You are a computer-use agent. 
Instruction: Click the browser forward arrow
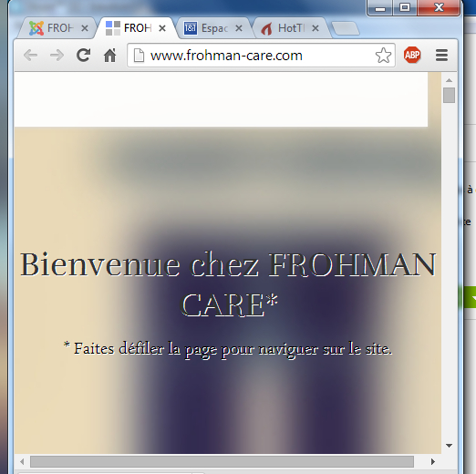(x=57, y=56)
